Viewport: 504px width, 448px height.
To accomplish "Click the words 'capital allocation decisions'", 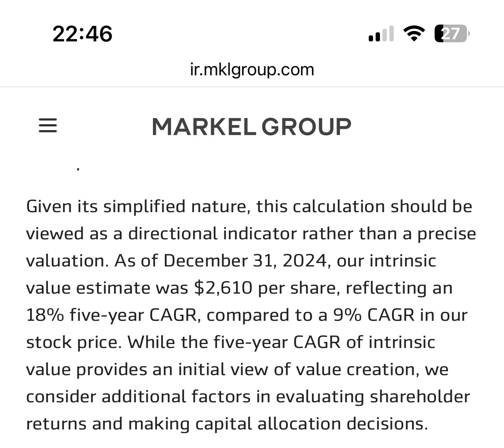I will coord(309,424).
